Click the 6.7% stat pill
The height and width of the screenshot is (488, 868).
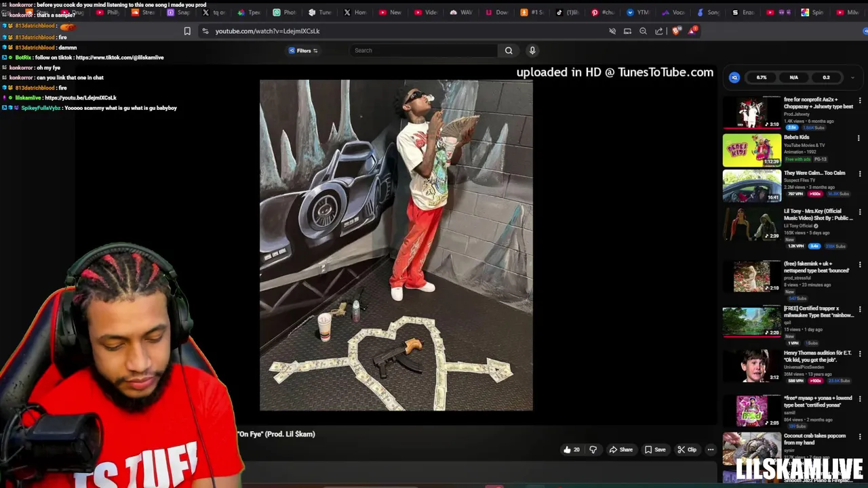pos(762,77)
